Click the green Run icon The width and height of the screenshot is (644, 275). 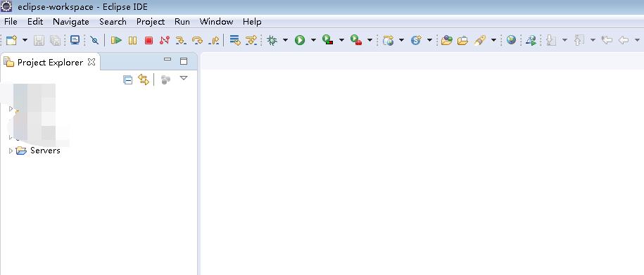300,40
